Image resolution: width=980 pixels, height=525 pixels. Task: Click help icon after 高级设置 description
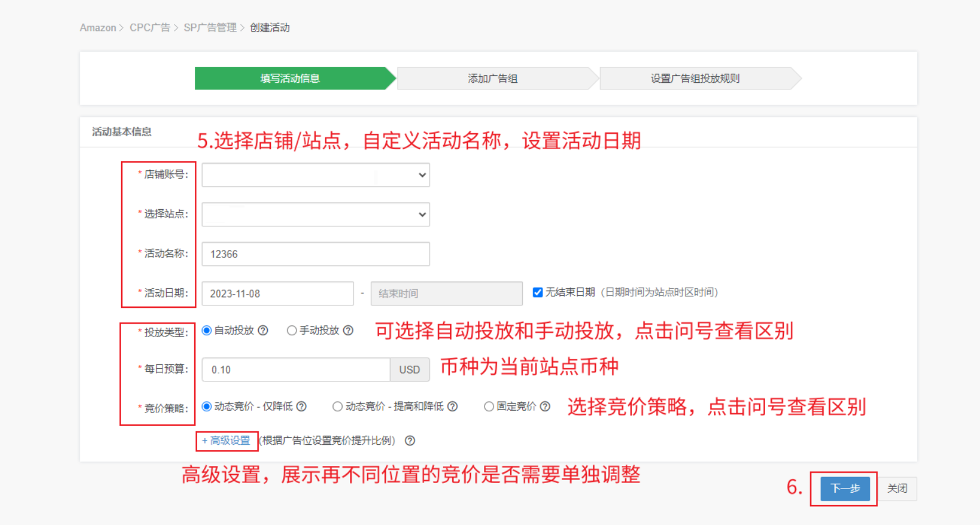tap(410, 440)
